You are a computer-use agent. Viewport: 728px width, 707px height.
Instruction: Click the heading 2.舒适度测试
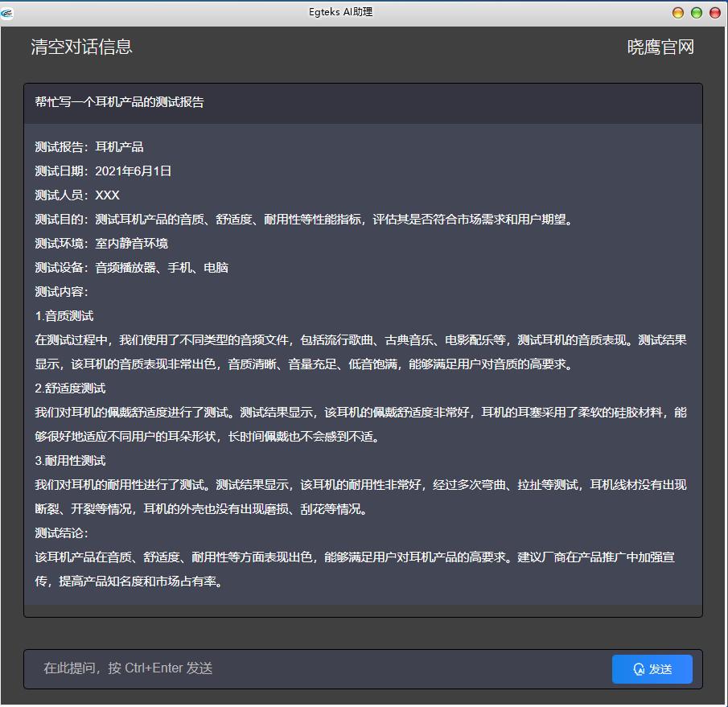(70, 388)
